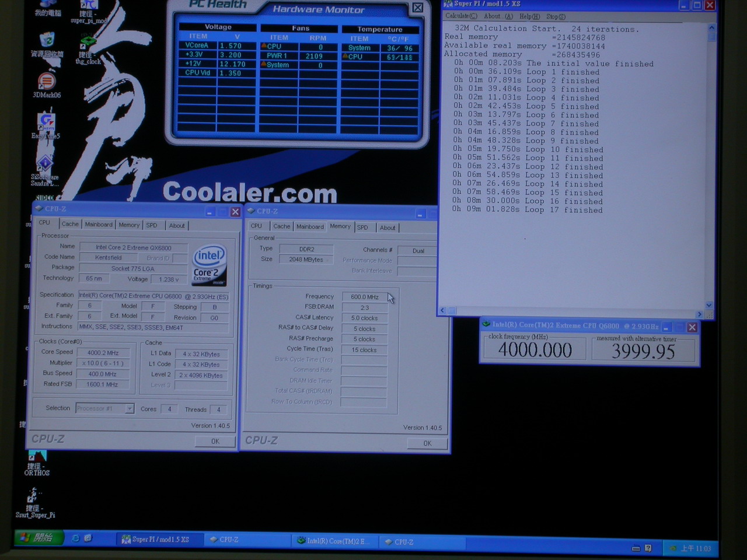Viewport: 747px width, 560px height.
Task: Click OK in the left CPU-Z window
Action: 215,441
